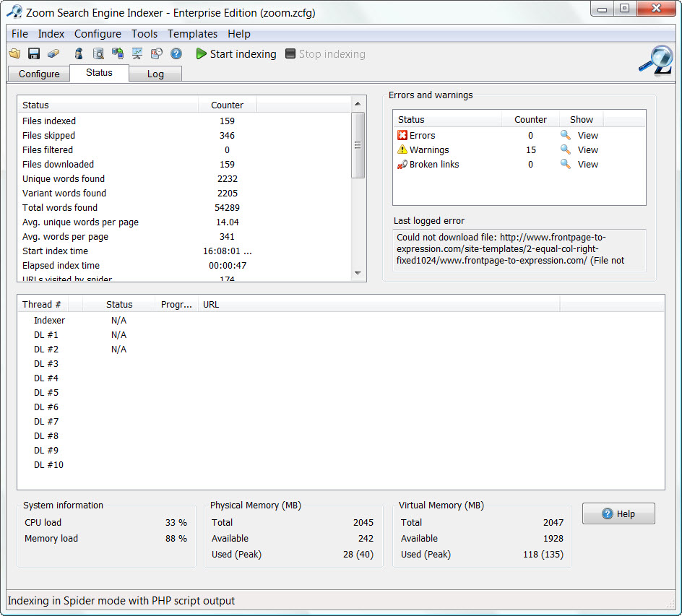
Task: Open the Templates menu
Action: pyautogui.click(x=192, y=34)
